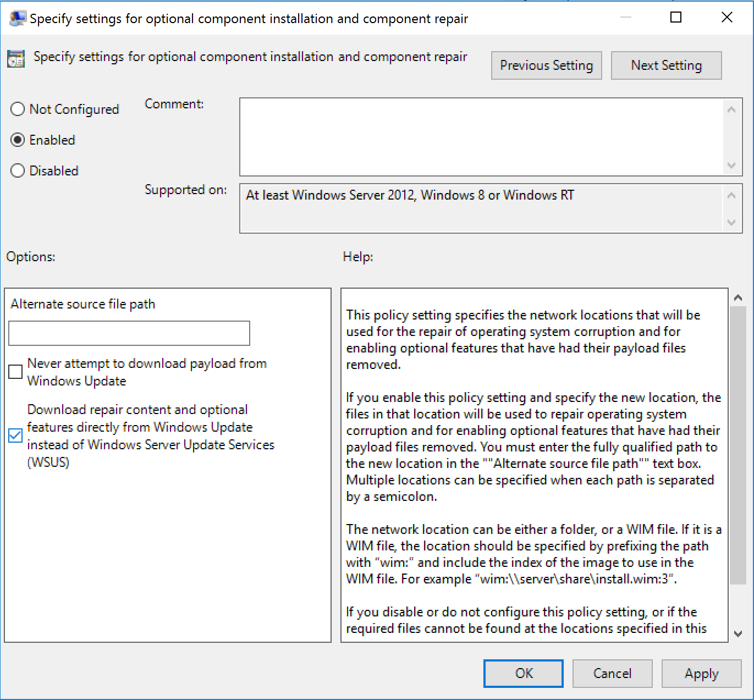Cancel the policy dialog
Screen dimensions: 754x700
click(612, 674)
